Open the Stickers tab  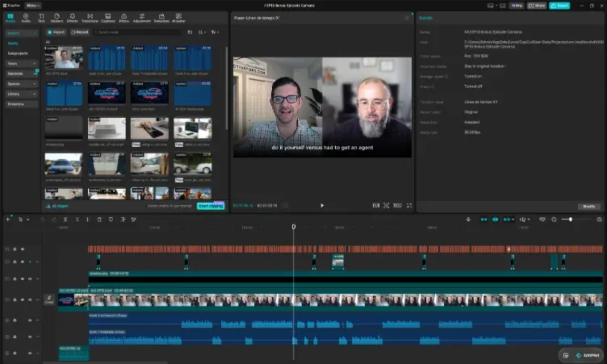click(57, 18)
